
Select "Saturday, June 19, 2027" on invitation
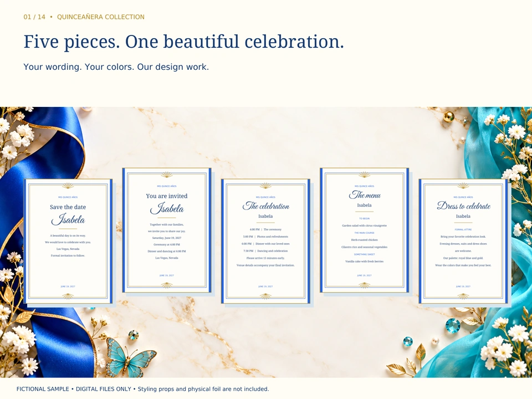coord(167,238)
